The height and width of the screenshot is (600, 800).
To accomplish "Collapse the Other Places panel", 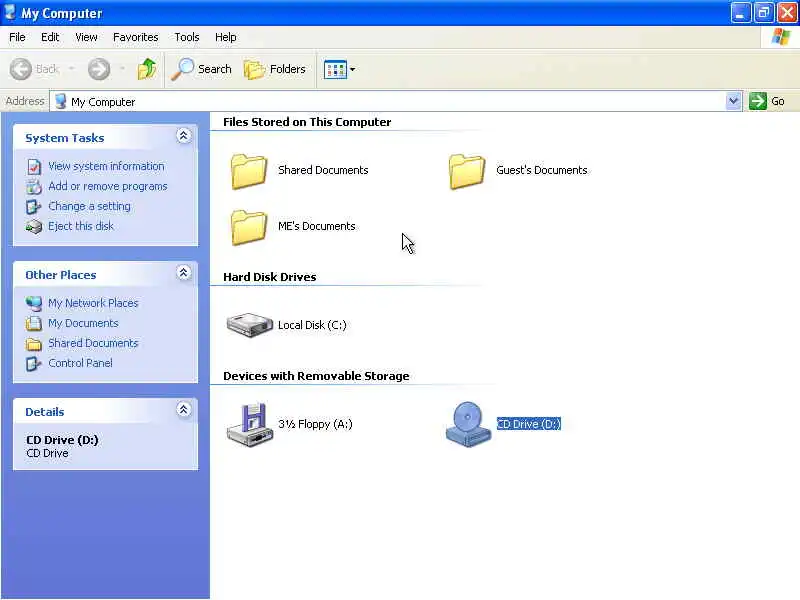I will (x=184, y=273).
